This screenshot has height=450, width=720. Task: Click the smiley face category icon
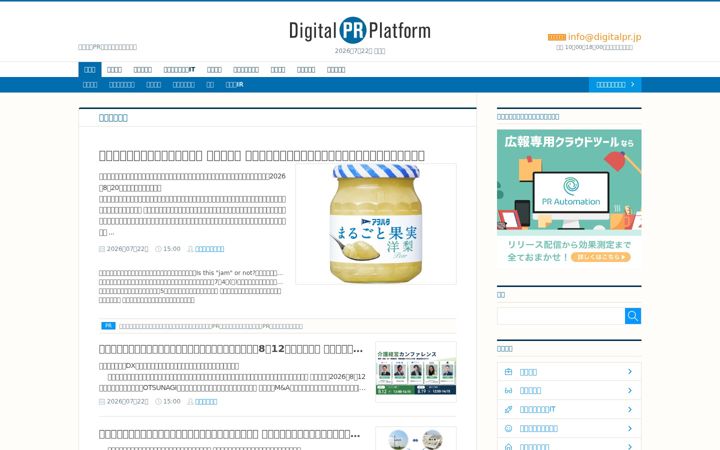pos(508,428)
